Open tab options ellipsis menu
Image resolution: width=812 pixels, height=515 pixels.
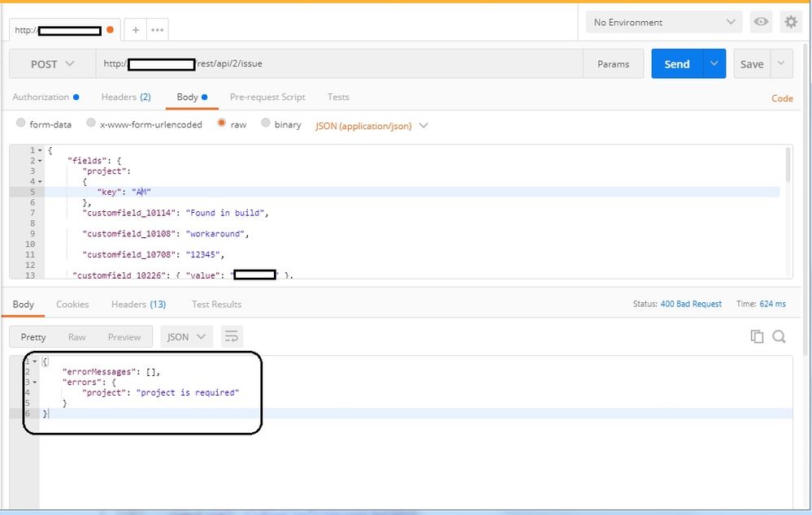[158, 30]
